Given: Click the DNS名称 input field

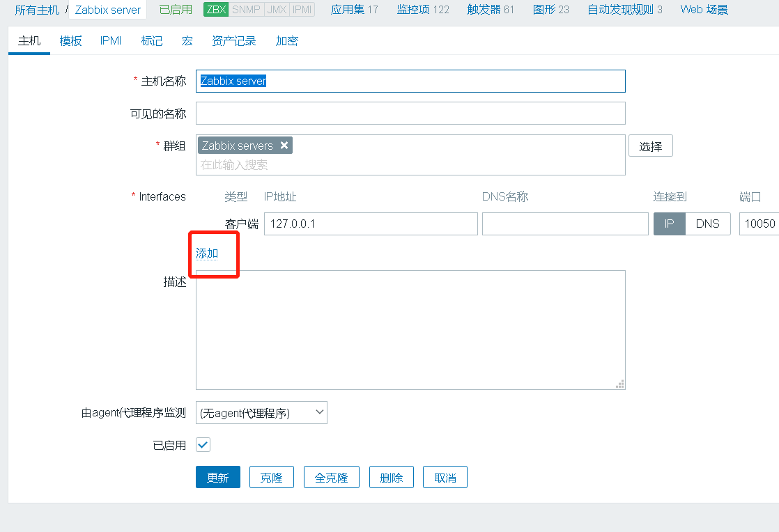Looking at the screenshot, I should (x=565, y=224).
